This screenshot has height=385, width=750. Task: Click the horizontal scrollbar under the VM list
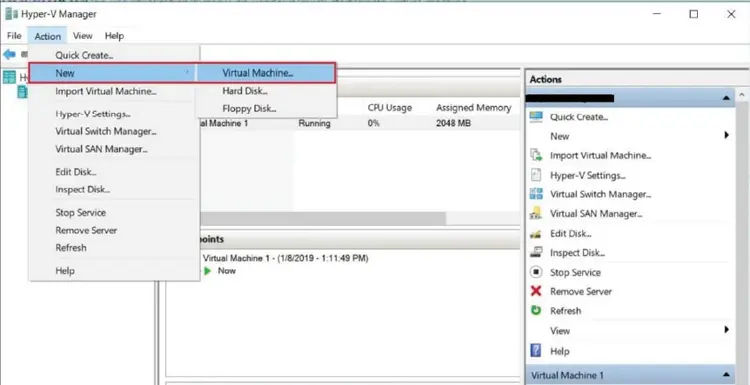pos(323,219)
